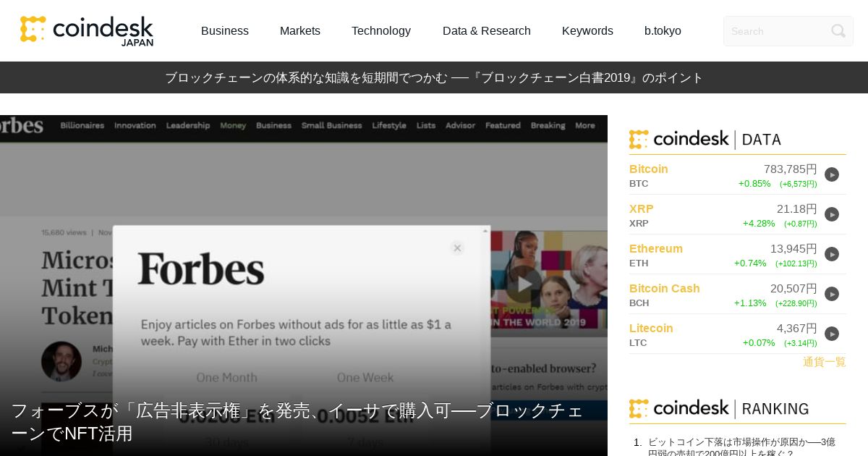
Task: Open the Forbes NFT article headline
Action: (297, 422)
